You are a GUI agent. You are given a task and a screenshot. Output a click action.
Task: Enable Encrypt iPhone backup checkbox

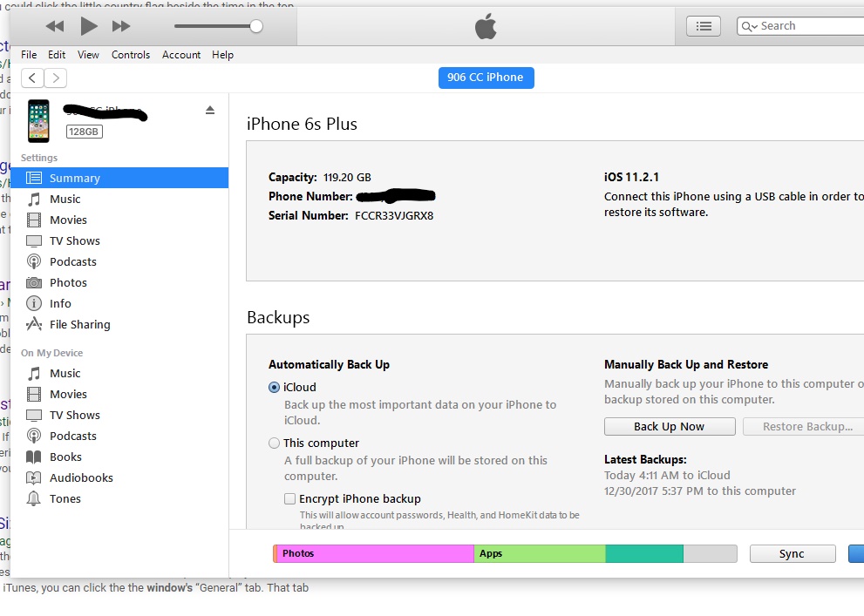point(289,498)
